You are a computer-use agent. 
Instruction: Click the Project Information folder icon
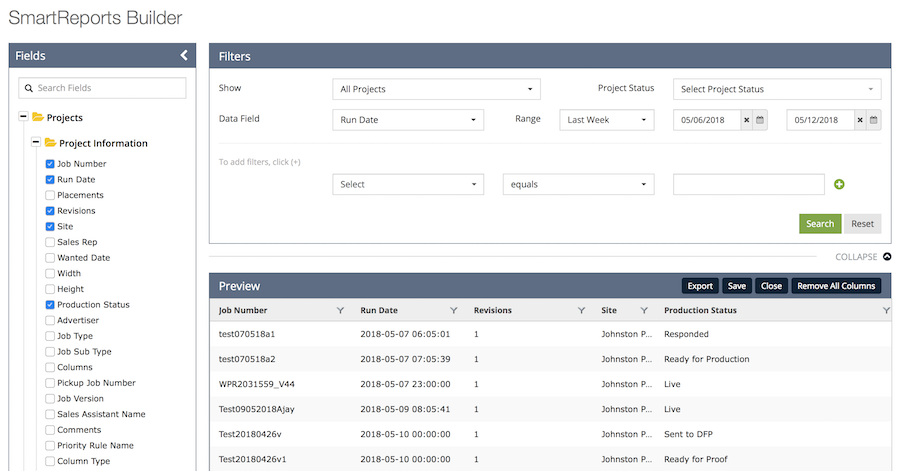tap(51, 142)
